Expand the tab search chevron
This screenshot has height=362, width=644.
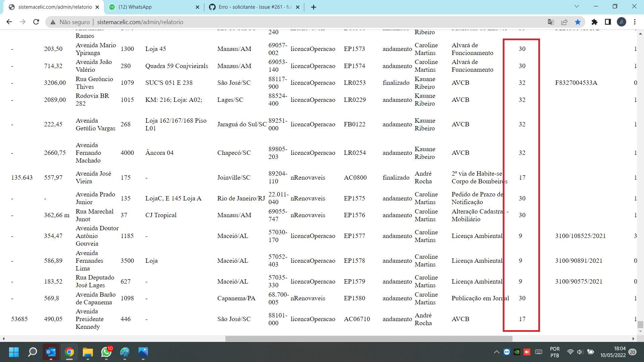[x=577, y=6]
